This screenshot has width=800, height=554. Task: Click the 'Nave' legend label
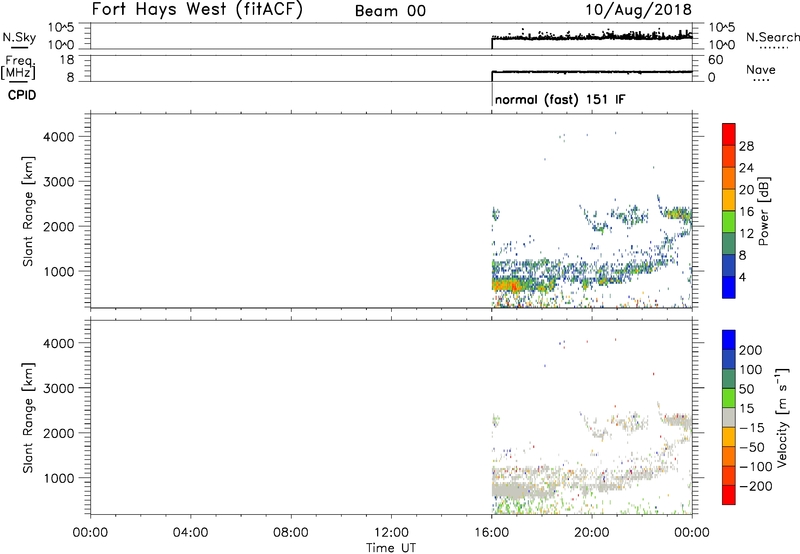(761, 69)
